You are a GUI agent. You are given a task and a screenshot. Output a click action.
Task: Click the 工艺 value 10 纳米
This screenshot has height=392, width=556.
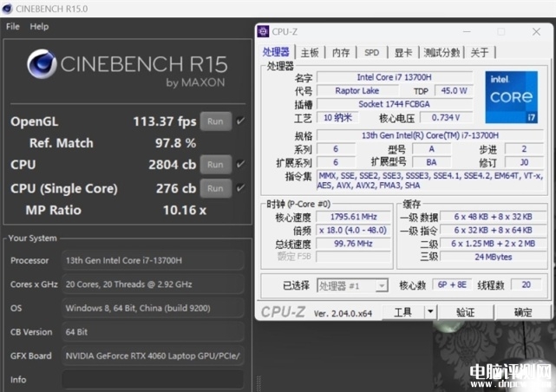click(x=337, y=117)
